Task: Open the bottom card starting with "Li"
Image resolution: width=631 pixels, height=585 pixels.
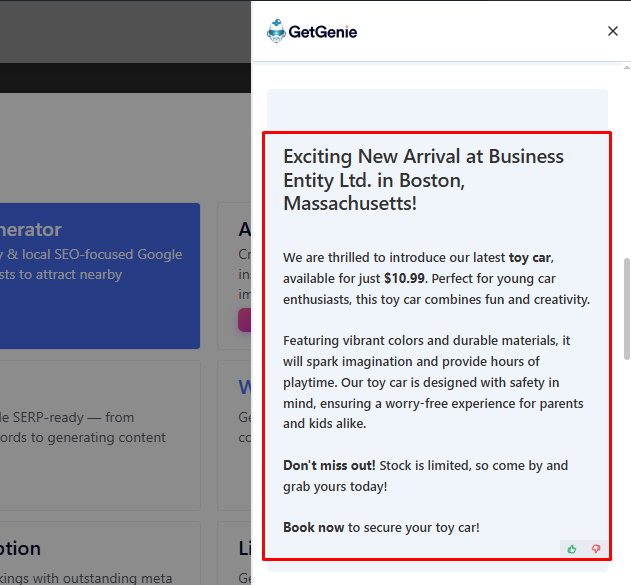Action: (x=244, y=550)
